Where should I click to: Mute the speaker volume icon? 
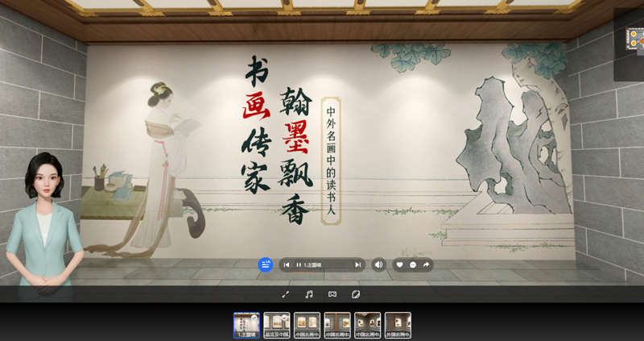tap(378, 264)
